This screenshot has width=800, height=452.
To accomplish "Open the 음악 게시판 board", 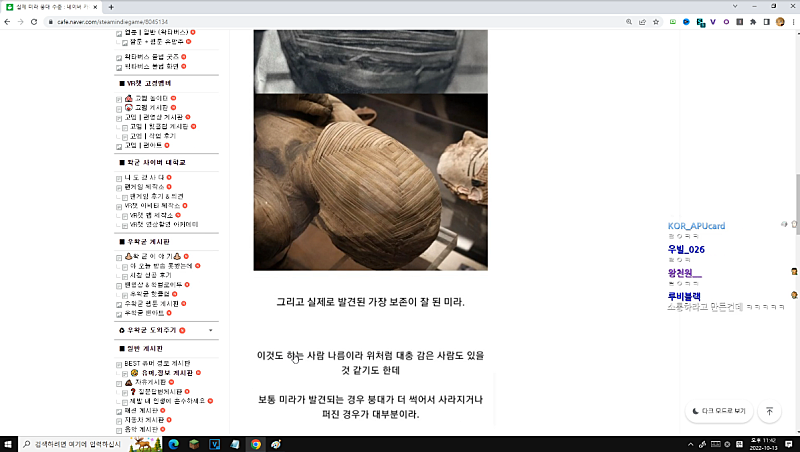I will [141, 430].
